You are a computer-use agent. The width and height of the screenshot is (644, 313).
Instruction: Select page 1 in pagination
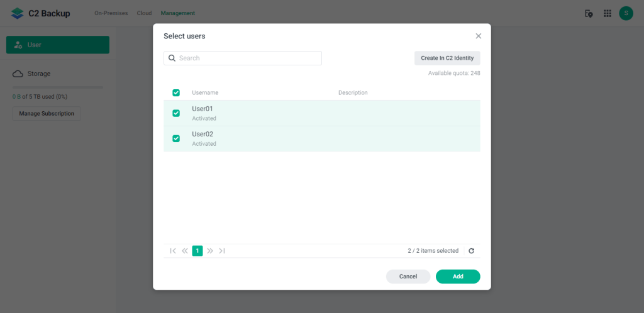pos(197,251)
